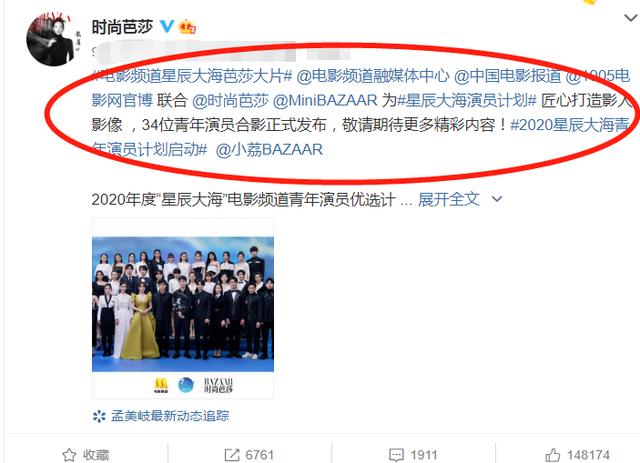Open mention @电影频道融媒体中心

pyautogui.click(x=373, y=76)
